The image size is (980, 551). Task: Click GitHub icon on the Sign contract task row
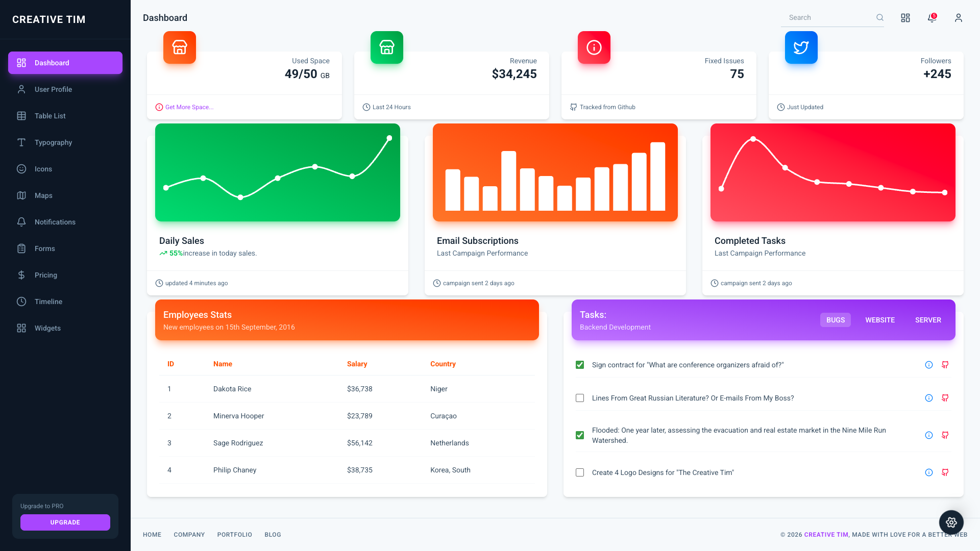click(945, 365)
